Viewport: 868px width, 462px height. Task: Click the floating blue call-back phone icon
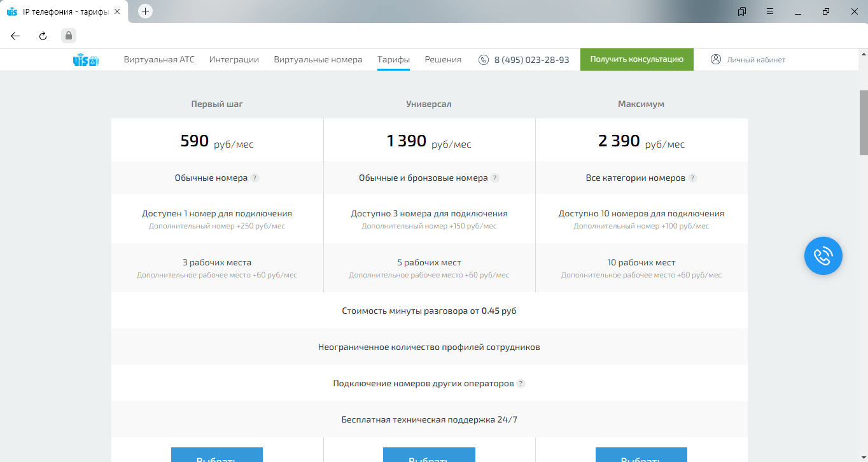tap(823, 256)
